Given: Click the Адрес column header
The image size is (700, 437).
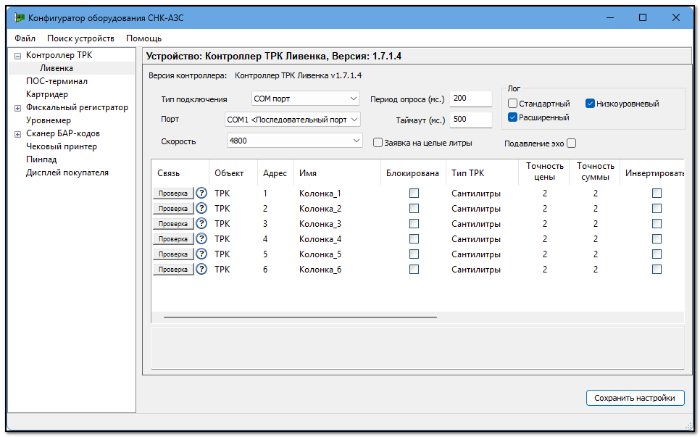Looking at the screenshot, I should tap(275, 173).
